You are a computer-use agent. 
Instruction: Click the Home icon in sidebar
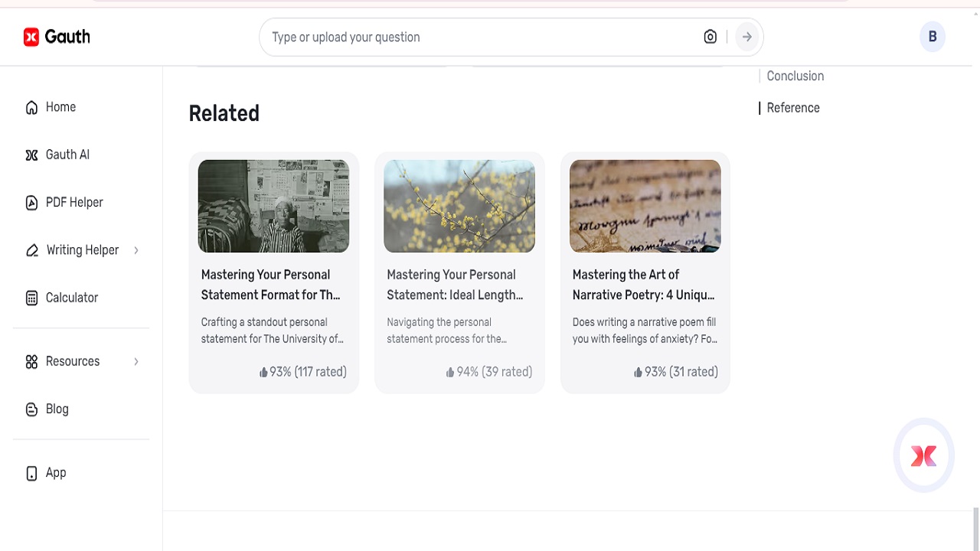point(31,108)
